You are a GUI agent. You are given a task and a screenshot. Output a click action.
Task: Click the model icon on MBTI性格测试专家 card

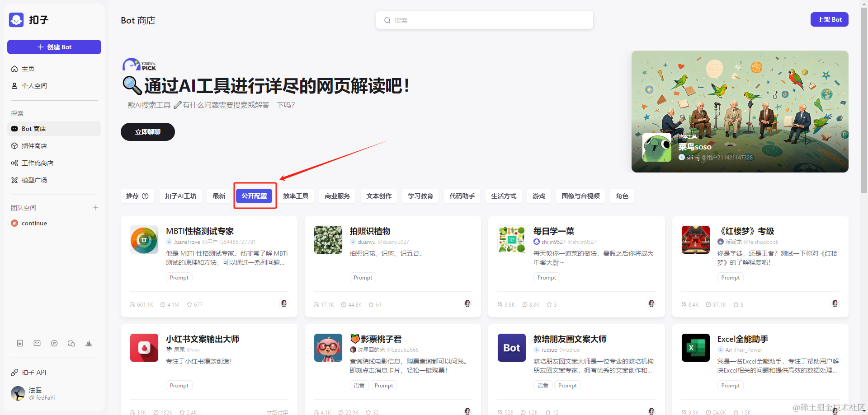(x=284, y=303)
